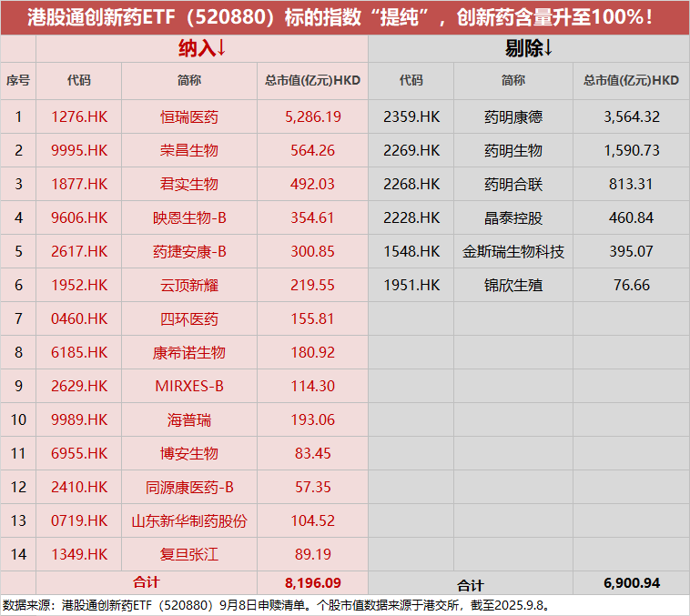Click market value 354.61
The image size is (690, 616).
(x=312, y=217)
